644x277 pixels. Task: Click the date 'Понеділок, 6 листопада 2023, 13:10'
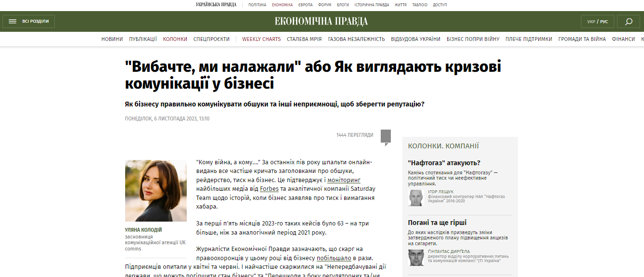click(167, 119)
